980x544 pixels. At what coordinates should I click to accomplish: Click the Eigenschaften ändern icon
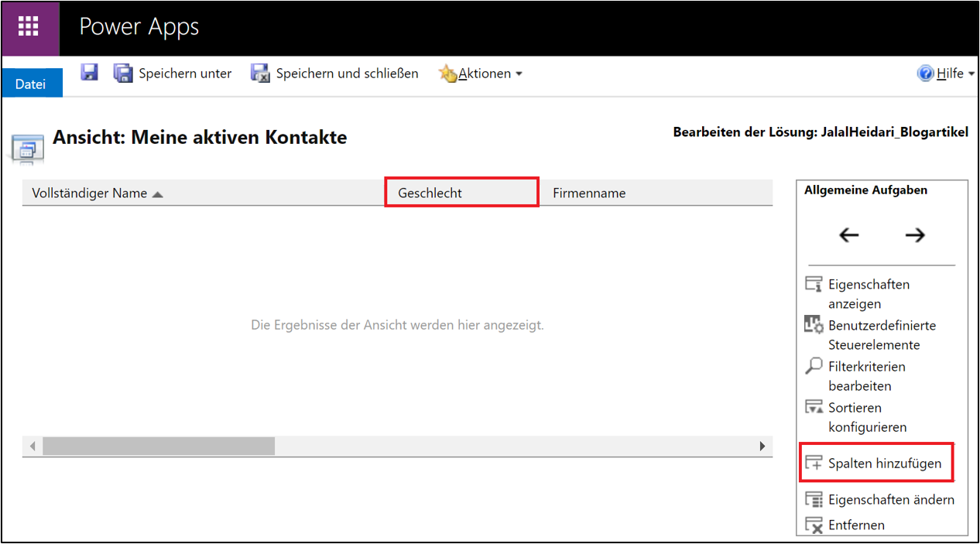coord(814,500)
